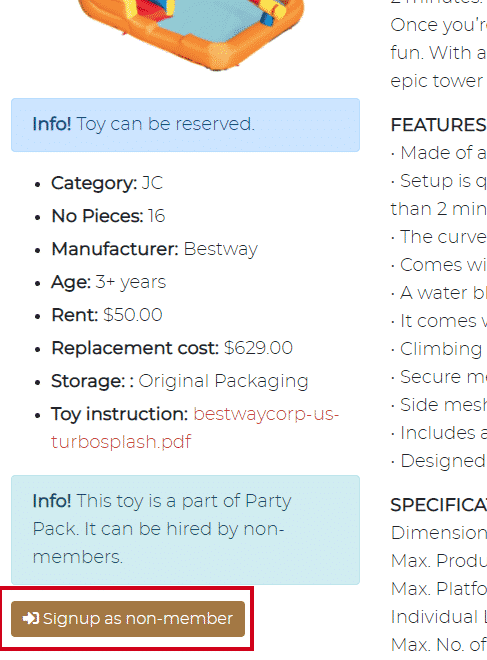The height and width of the screenshot is (660, 487).
Task: Open the bestwaycorp-us-turbosplash.pdf instruction link
Action: tap(195, 428)
